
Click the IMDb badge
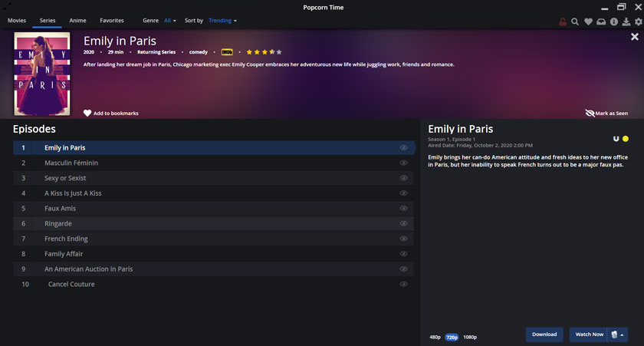coord(227,52)
